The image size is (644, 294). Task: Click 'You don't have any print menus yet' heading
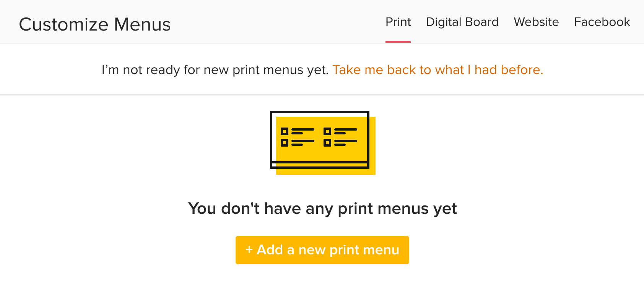tap(322, 208)
